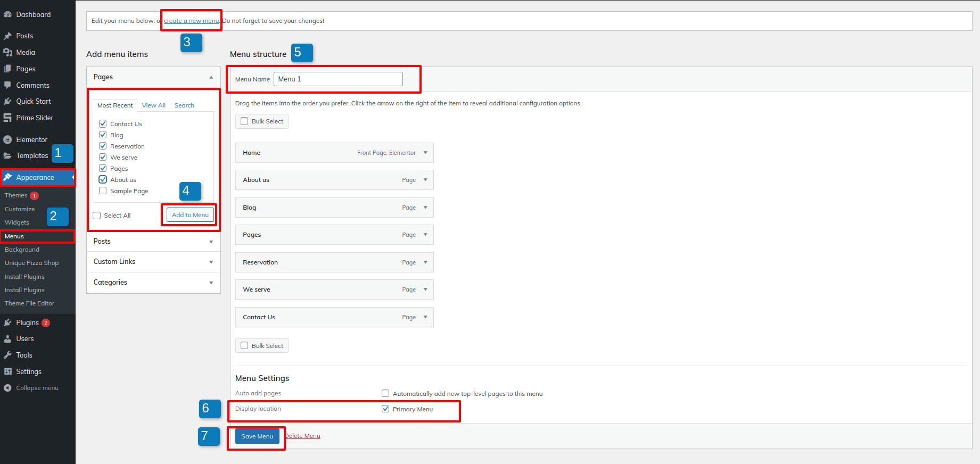Click the Dashboard icon in sidebar
The image size is (980, 464).
7,15
